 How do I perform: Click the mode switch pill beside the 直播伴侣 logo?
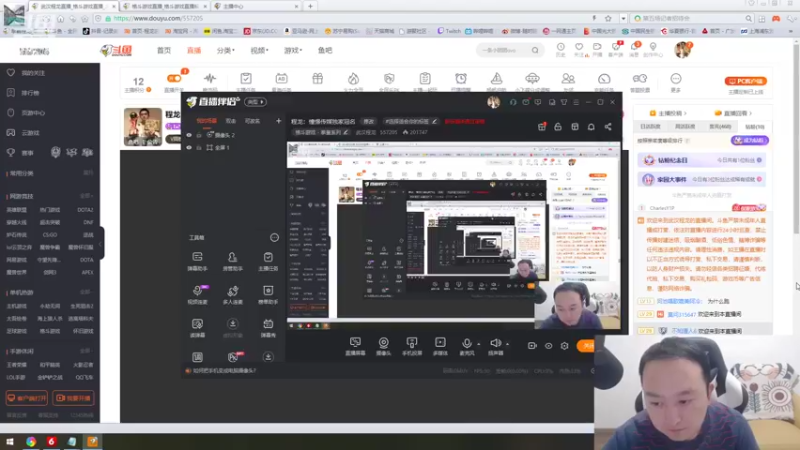pyautogui.click(x=256, y=102)
